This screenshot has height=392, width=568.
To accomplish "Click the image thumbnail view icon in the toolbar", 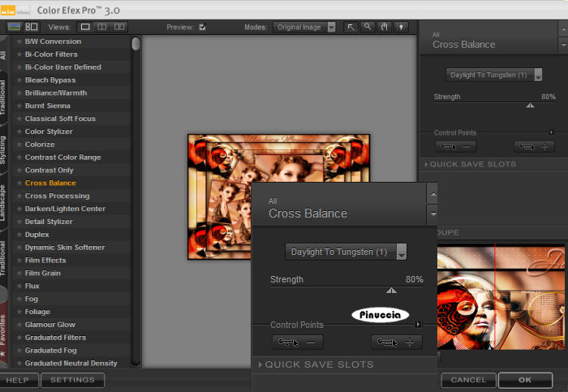I will click(x=14, y=27).
